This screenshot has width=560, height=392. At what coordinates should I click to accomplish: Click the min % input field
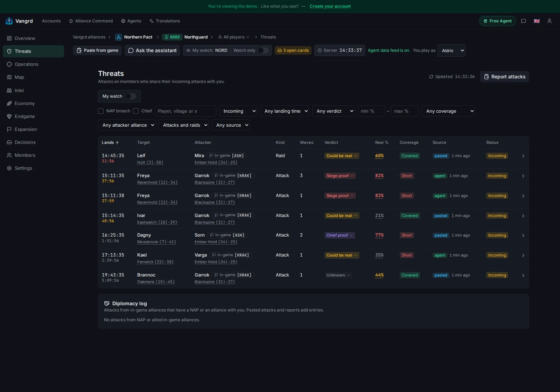(x=372, y=111)
